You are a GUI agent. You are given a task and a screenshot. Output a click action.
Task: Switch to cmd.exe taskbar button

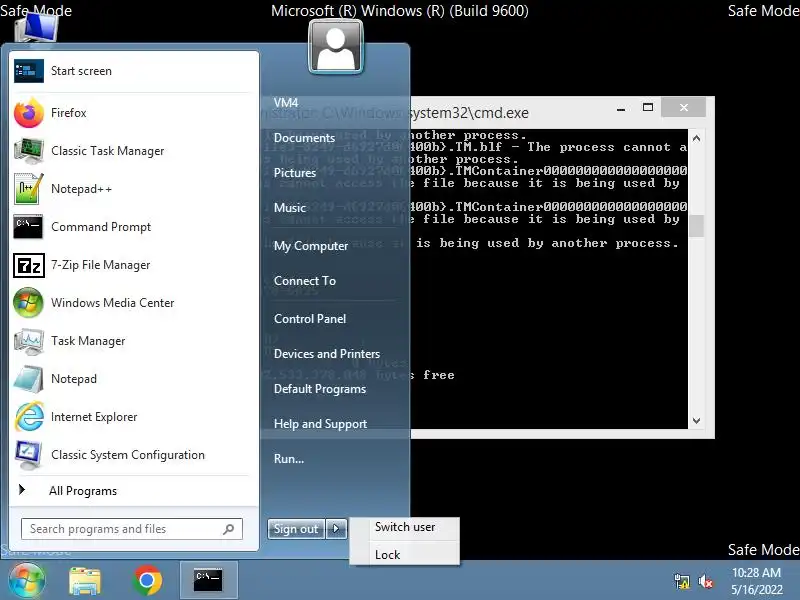click(x=208, y=580)
